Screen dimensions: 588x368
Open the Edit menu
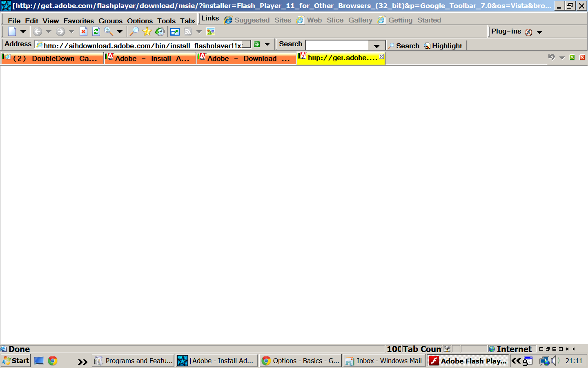(31, 20)
